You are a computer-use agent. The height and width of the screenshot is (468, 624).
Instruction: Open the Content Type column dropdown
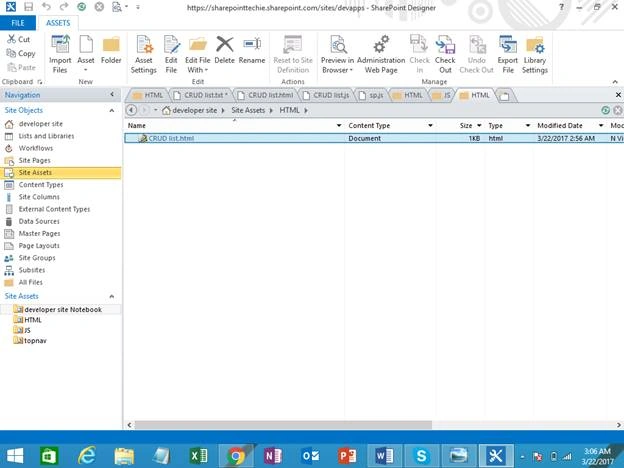(430, 125)
